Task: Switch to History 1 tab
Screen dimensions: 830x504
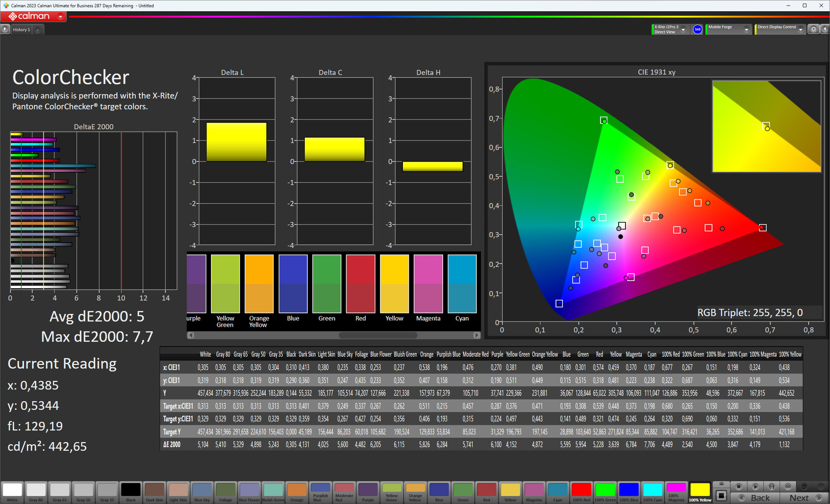Action: pos(21,29)
